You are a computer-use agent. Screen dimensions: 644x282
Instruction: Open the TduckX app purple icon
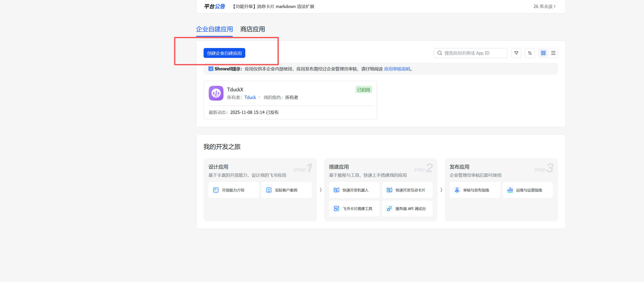[216, 93]
